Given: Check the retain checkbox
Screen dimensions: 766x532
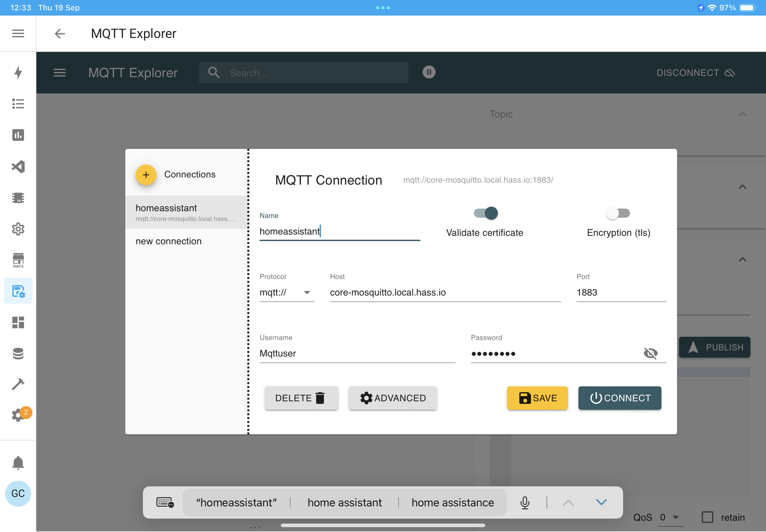Looking at the screenshot, I should pyautogui.click(x=707, y=517).
